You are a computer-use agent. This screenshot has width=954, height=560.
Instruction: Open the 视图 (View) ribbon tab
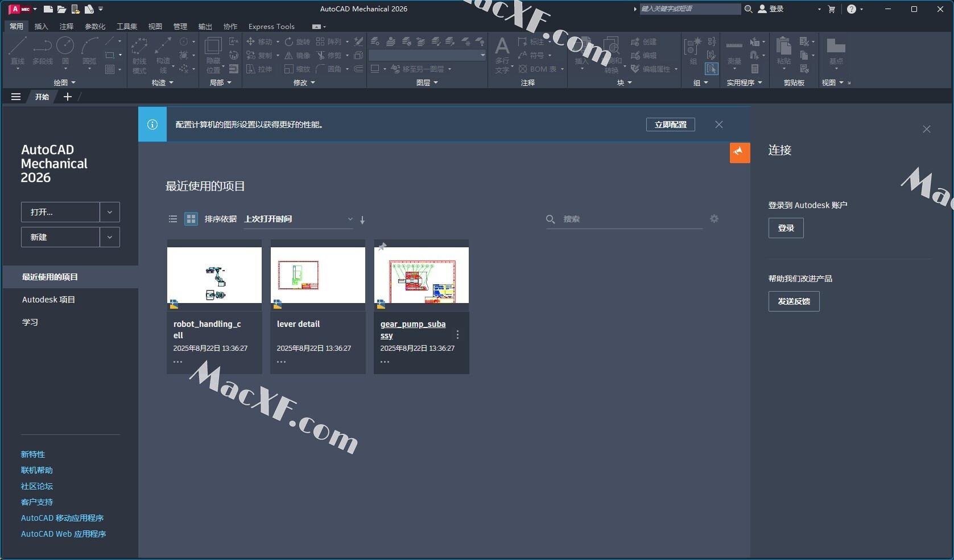[155, 26]
